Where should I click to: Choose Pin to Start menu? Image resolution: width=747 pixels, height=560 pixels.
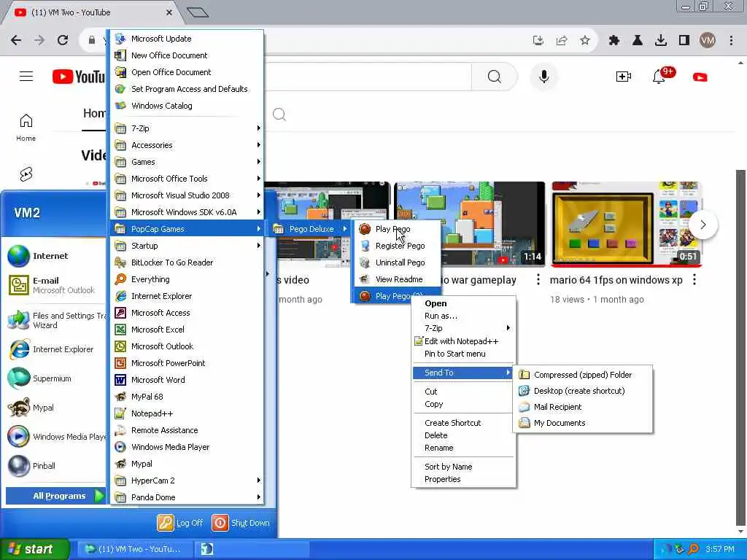464,354
